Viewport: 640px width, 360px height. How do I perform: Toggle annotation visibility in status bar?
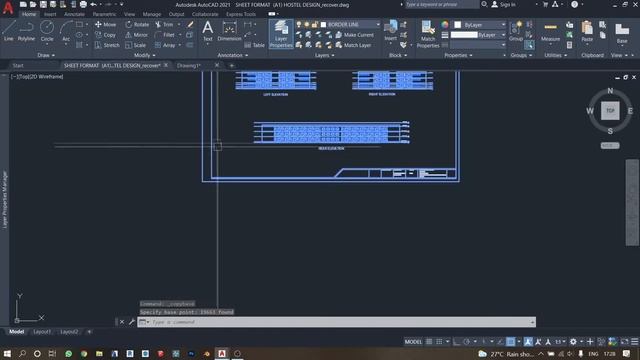click(x=528, y=342)
